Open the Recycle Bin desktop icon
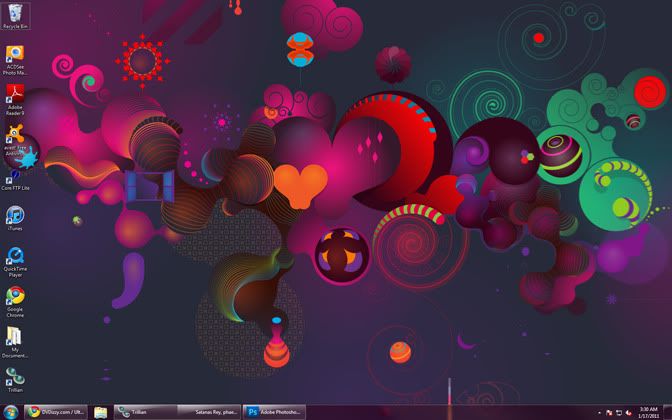This screenshot has width=672, height=420. click(x=15, y=14)
